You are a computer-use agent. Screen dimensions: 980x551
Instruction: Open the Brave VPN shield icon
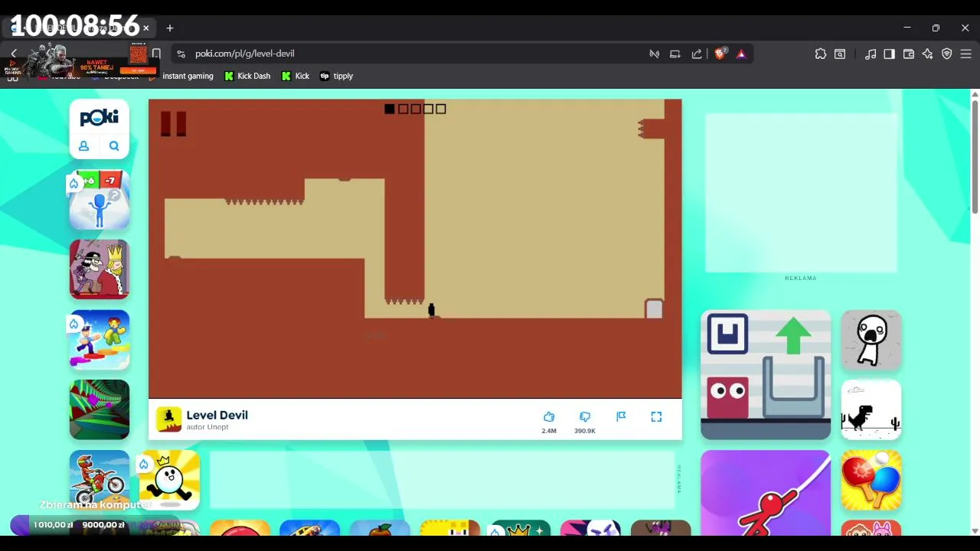click(x=947, y=54)
